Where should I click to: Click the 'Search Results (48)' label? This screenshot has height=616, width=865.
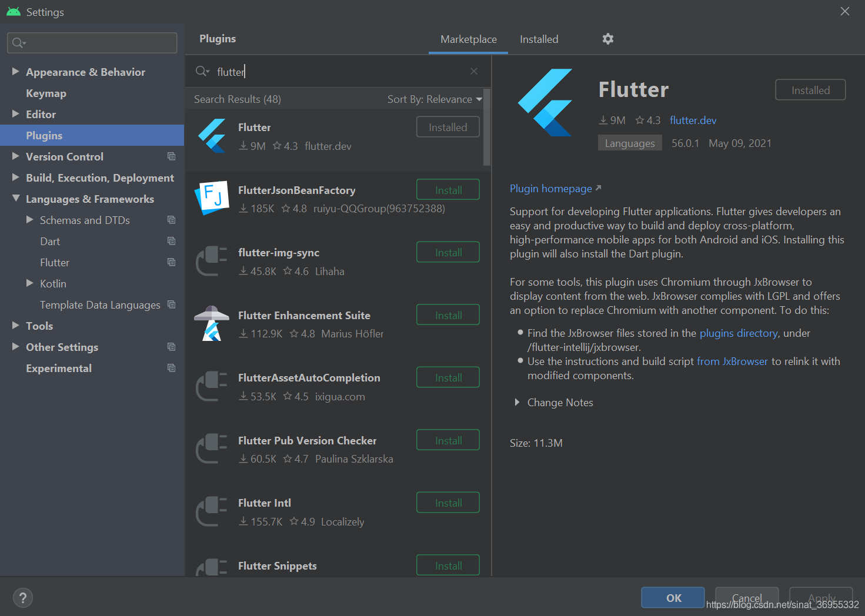(x=238, y=99)
